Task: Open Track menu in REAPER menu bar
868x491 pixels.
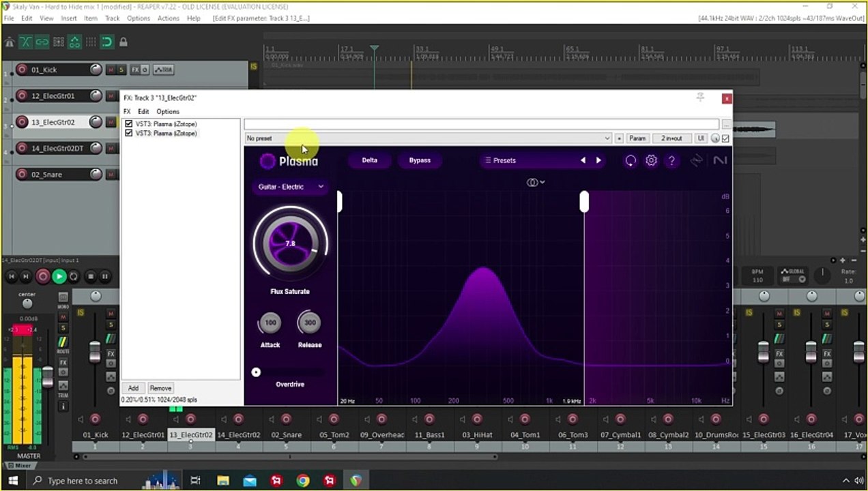Action: (x=112, y=18)
